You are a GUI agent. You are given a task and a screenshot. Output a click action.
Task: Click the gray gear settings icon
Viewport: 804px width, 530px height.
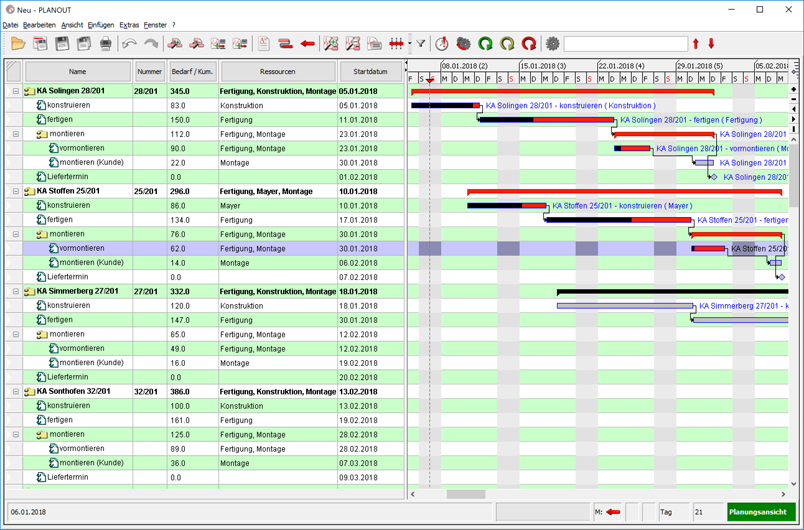[552, 44]
